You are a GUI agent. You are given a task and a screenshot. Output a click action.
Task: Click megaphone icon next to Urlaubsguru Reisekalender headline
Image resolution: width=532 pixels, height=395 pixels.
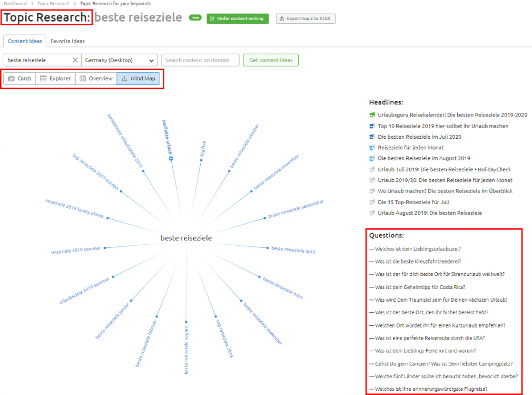tap(372, 115)
